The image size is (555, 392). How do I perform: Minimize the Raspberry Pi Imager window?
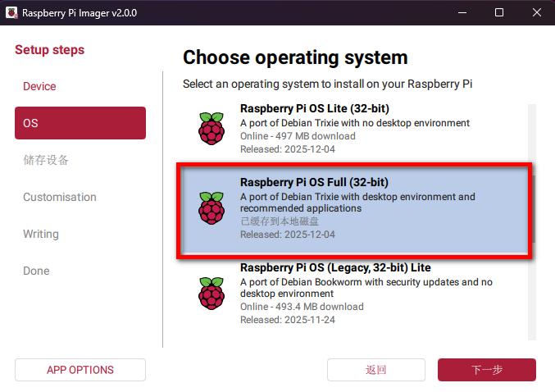tap(462, 13)
